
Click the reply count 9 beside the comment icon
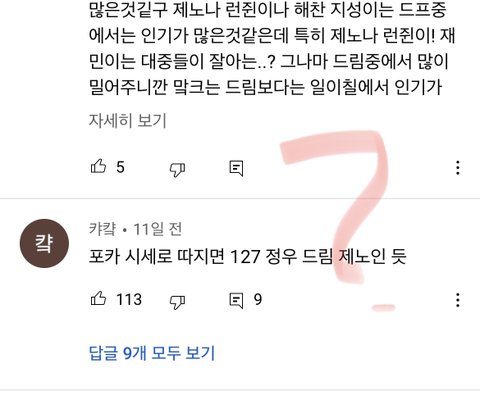coord(258,299)
